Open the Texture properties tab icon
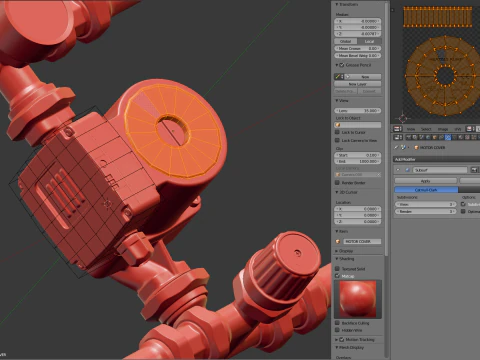The image size is (480, 360). tap(467, 137)
